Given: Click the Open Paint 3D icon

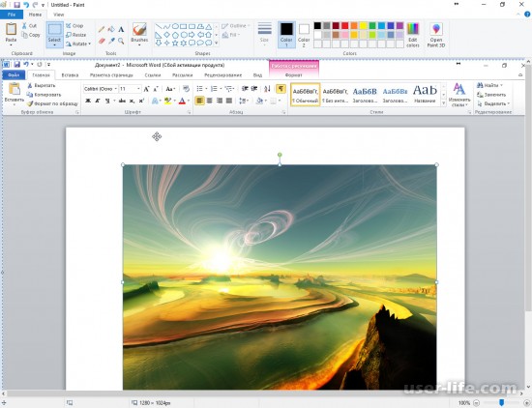Looking at the screenshot, I should point(436,35).
